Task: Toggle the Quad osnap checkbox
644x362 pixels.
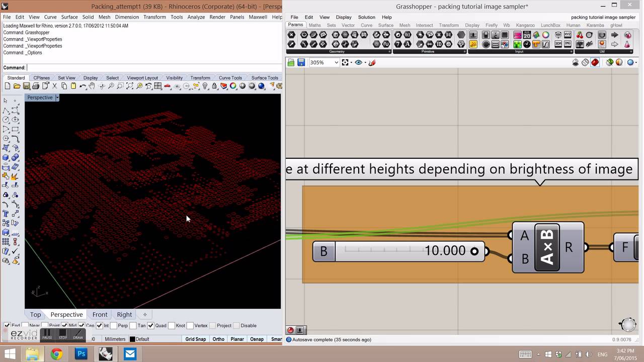Action: click(151, 326)
